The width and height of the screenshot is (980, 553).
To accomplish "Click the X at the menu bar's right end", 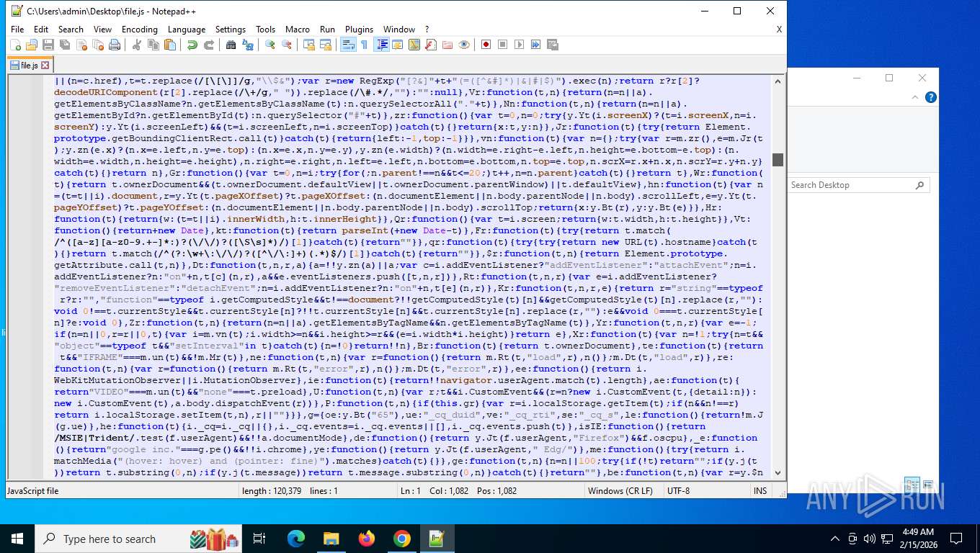I will click(779, 30).
